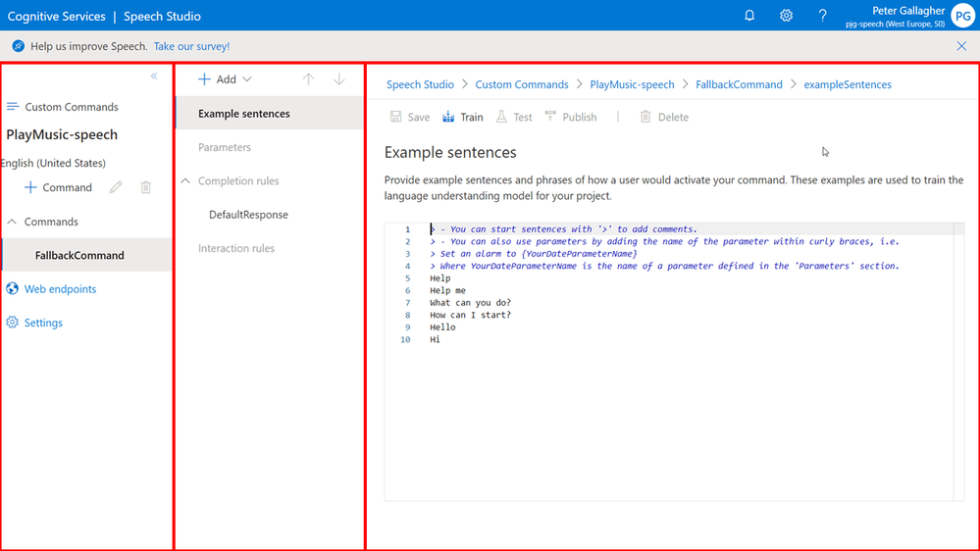Image resolution: width=980 pixels, height=551 pixels.
Task: Open Settings in left pane
Action: tap(43, 323)
